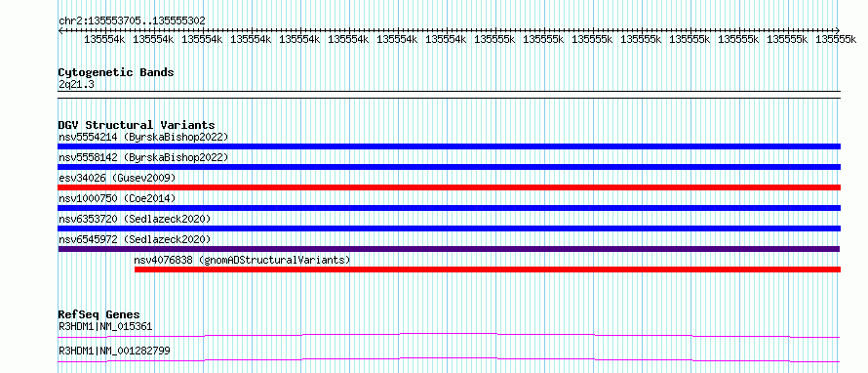The image size is (868, 373).
Task: Click the blue bar for nsv5554214
Action: pos(449,146)
